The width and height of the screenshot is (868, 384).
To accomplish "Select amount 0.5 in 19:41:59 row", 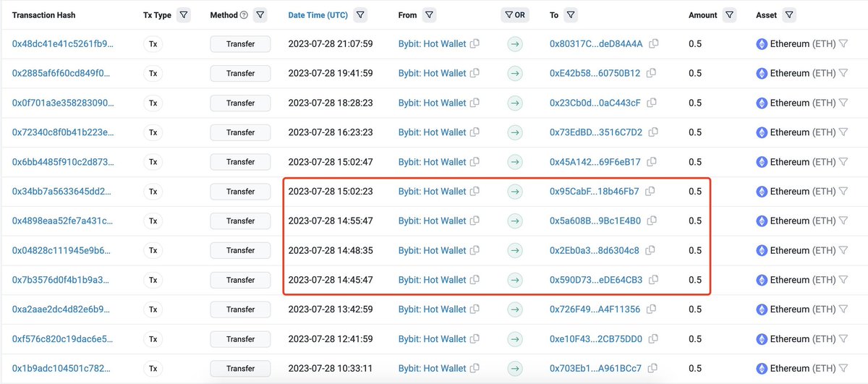I will (695, 73).
